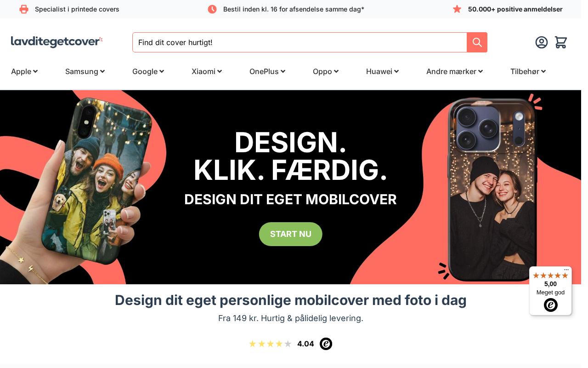Open the Huawei menu item
Viewport: 588px width, 368px height.
click(x=382, y=71)
